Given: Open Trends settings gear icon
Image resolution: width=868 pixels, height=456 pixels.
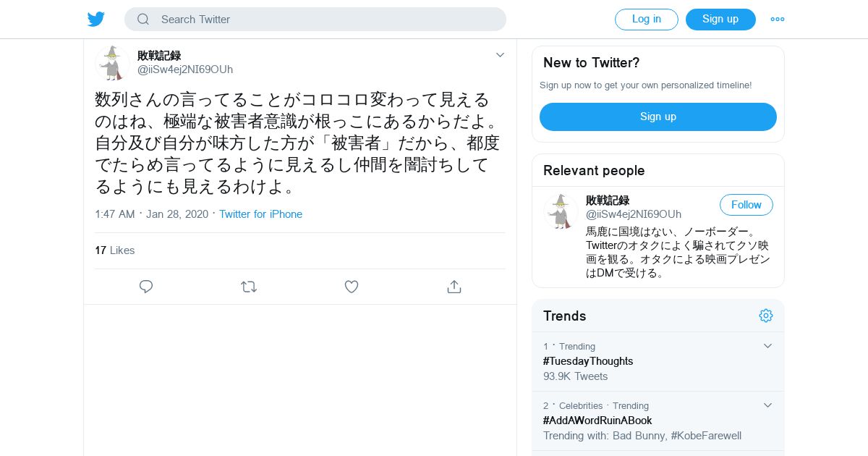Looking at the screenshot, I should tap(766, 316).
